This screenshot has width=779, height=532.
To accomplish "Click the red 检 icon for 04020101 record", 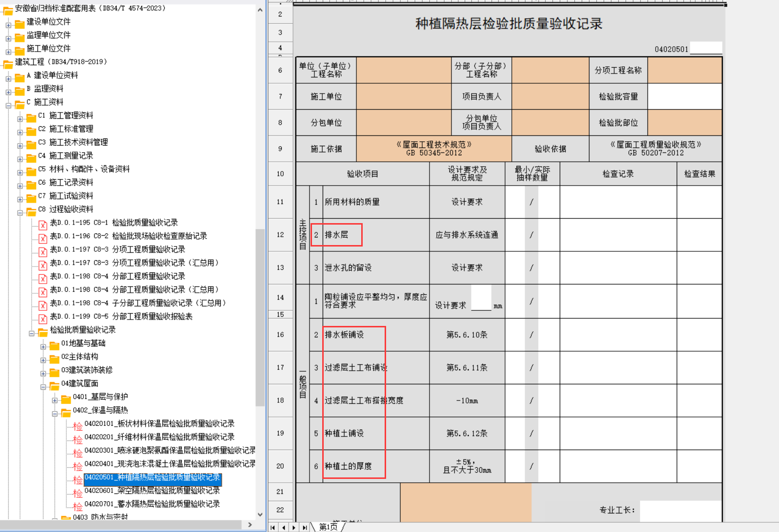I will 78,426.
